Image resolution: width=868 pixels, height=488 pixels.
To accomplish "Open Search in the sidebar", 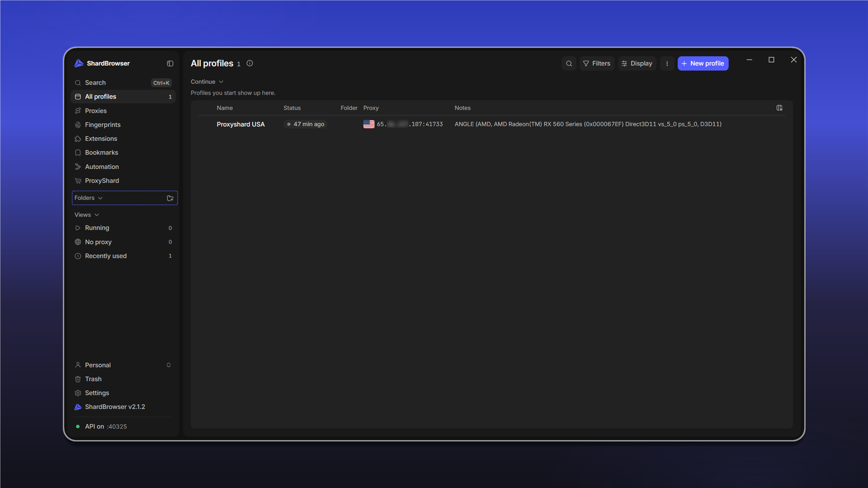I will 123,83.
